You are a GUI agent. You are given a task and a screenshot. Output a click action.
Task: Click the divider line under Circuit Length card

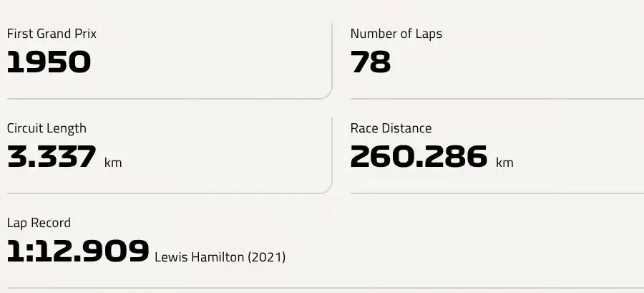pyautogui.click(x=165, y=193)
